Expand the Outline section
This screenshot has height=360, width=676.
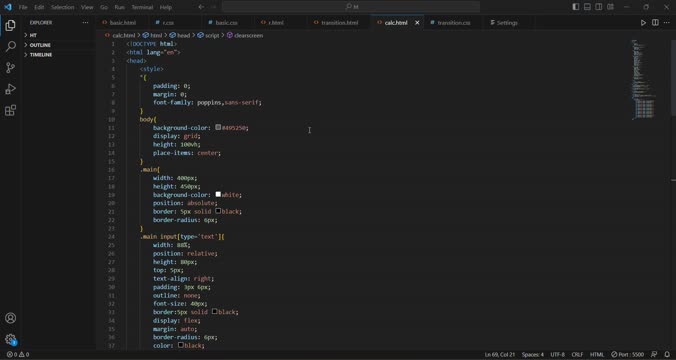59,45
